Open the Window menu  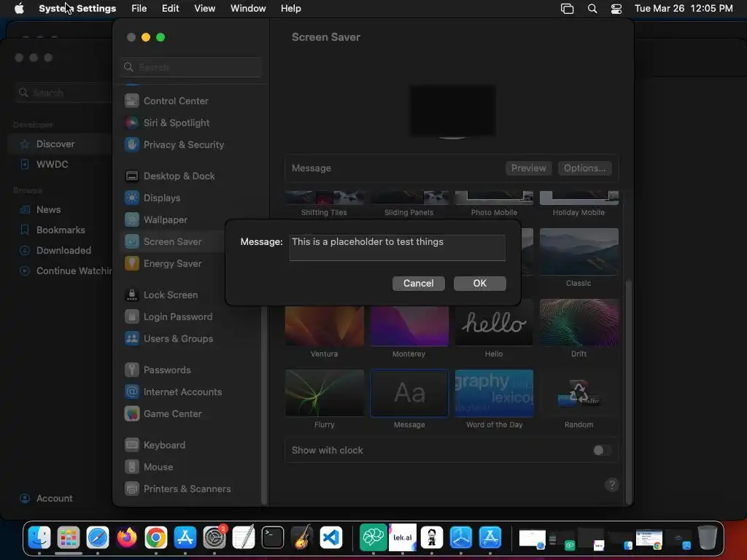248,9
